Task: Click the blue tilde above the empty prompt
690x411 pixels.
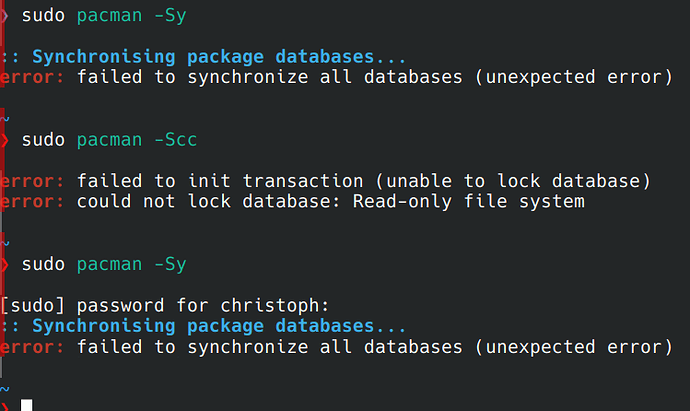Action: 4,389
